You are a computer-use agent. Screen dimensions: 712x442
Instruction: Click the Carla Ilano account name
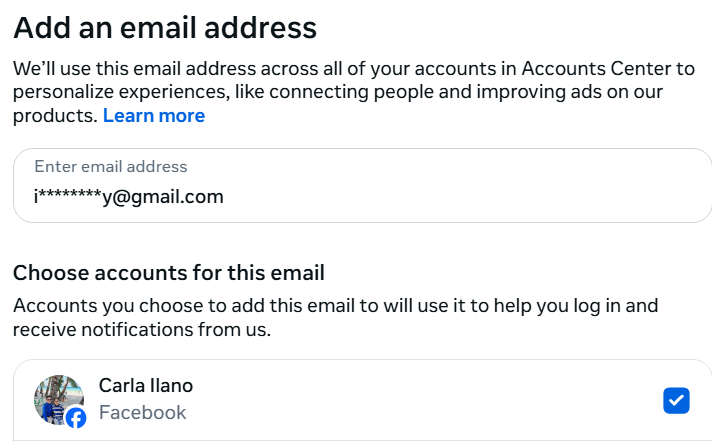146,386
